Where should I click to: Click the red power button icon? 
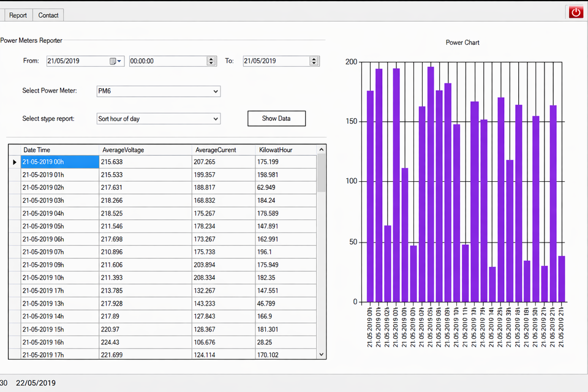coord(575,12)
